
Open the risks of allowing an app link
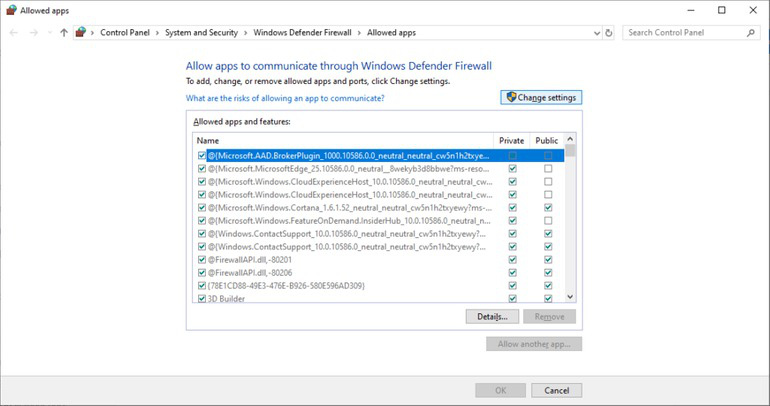coord(285,98)
